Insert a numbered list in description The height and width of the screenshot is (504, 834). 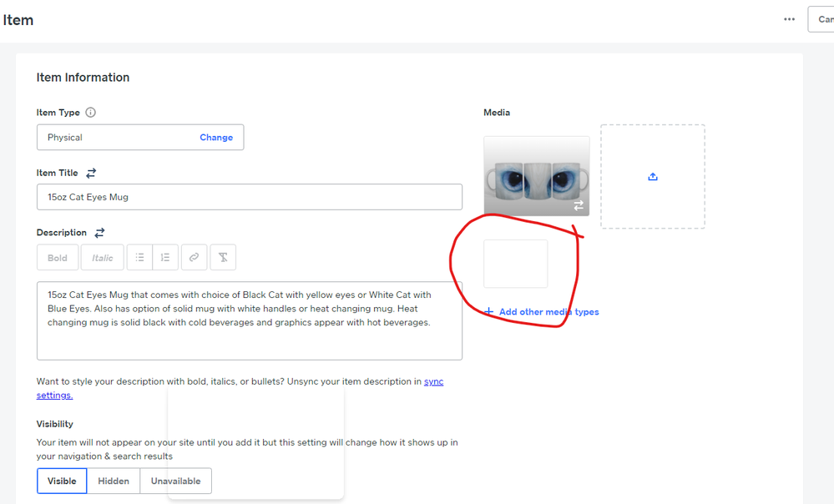point(165,257)
